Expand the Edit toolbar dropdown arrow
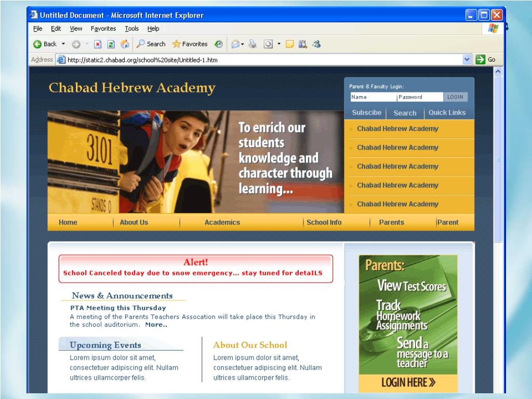The height and width of the screenshot is (399, 532). tap(279, 44)
